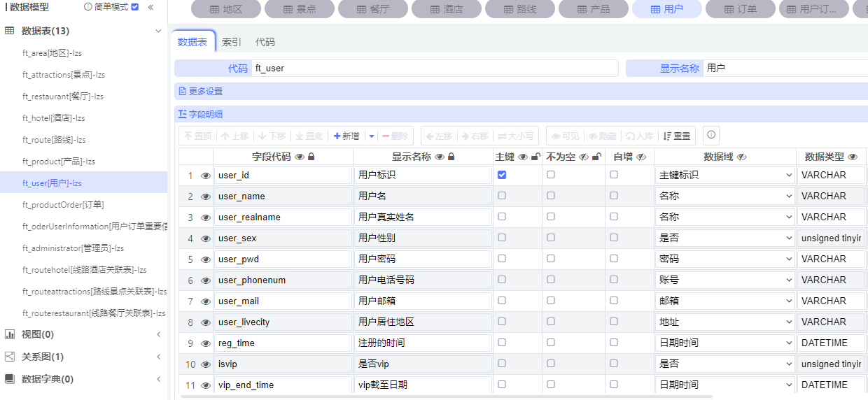Open 数据域 dropdown for user_mail (邮箱)

tap(724, 301)
